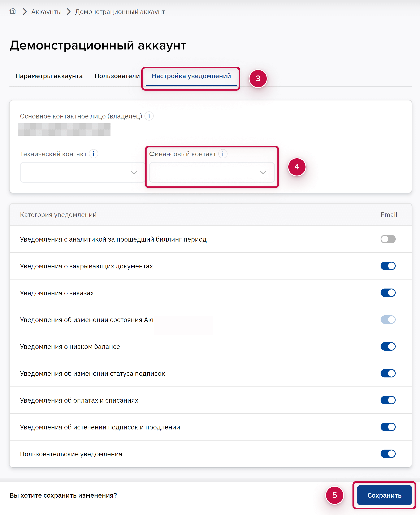
Task: Disable оплатах и списаниях notifications switch
Action: (388, 400)
